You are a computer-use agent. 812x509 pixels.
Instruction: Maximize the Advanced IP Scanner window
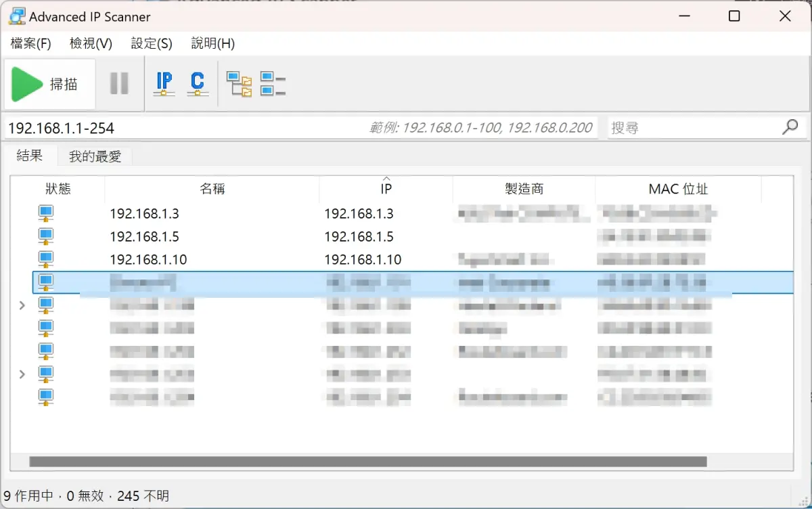(x=734, y=16)
